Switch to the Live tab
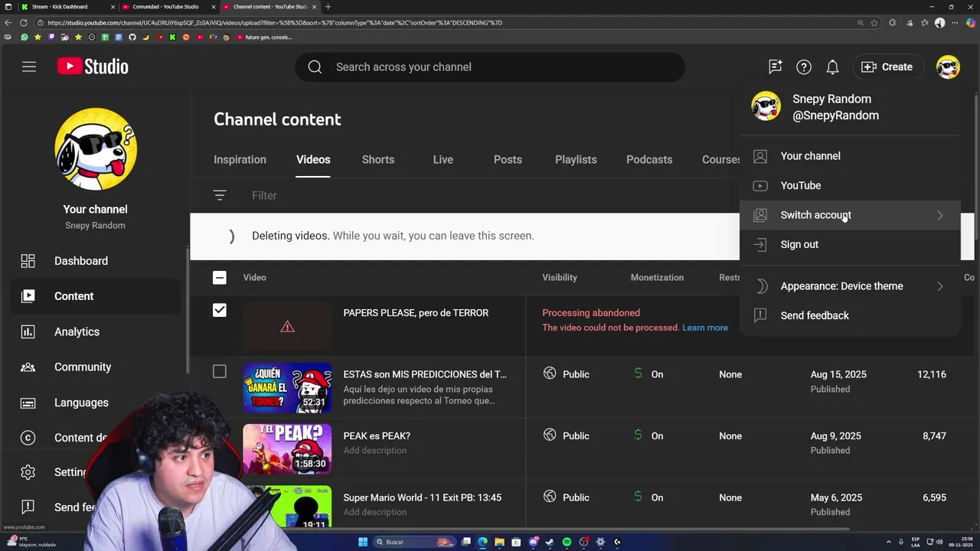This screenshot has width=980, height=551. (x=443, y=159)
